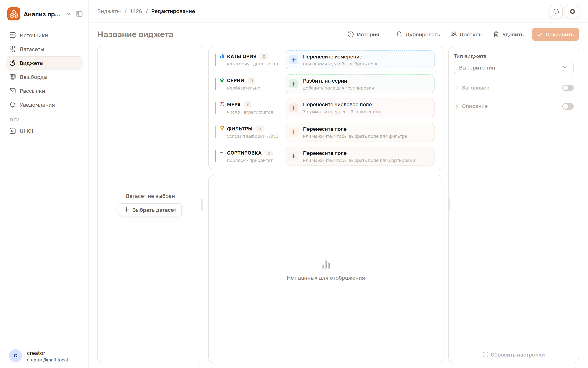
Task: Click the 1426 breadcrumb link
Action: [x=136, y=11]
